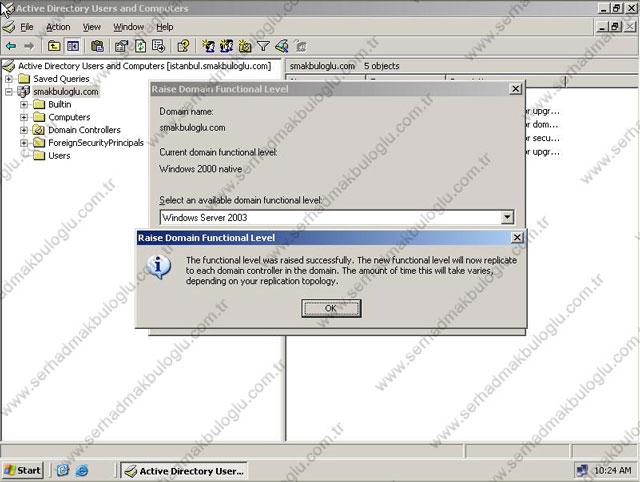Screen dimensions: 640x482
Task: Click the information icon in success dialog
Action: coord(158,267)
